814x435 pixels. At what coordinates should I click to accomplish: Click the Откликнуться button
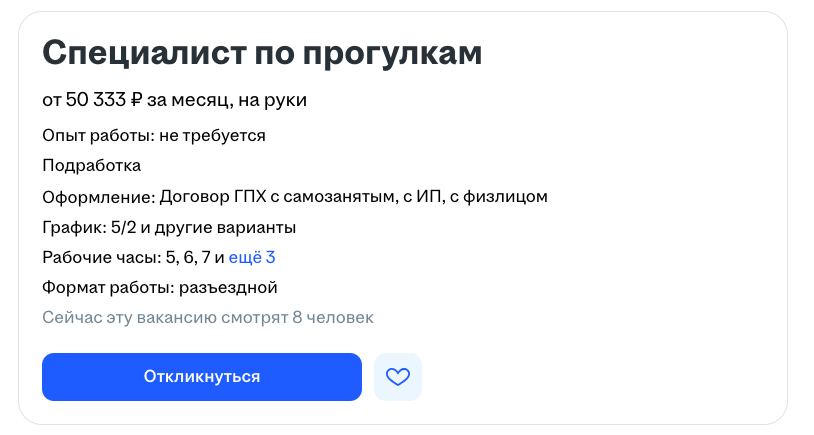click(201, 377)
